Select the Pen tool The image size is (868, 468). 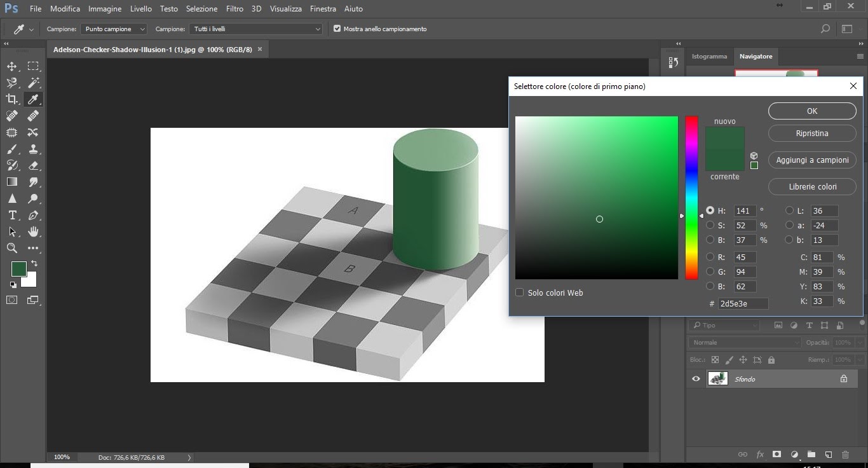pos(33,215)
